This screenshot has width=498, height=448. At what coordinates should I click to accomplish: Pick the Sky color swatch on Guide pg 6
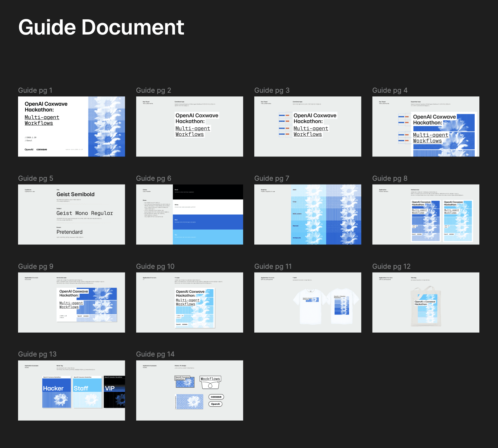coord(208,237)
